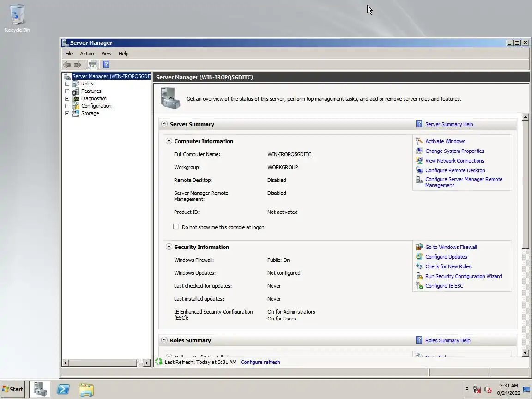The height and width of the screenshot is (399, 532).
Task: Click the blue Help toolbar icon
Action: pyautogui.click(x=106, y=65)
